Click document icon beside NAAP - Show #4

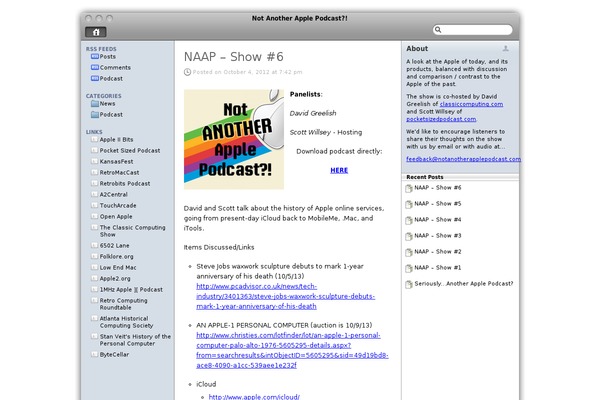(x=409, y=220)
